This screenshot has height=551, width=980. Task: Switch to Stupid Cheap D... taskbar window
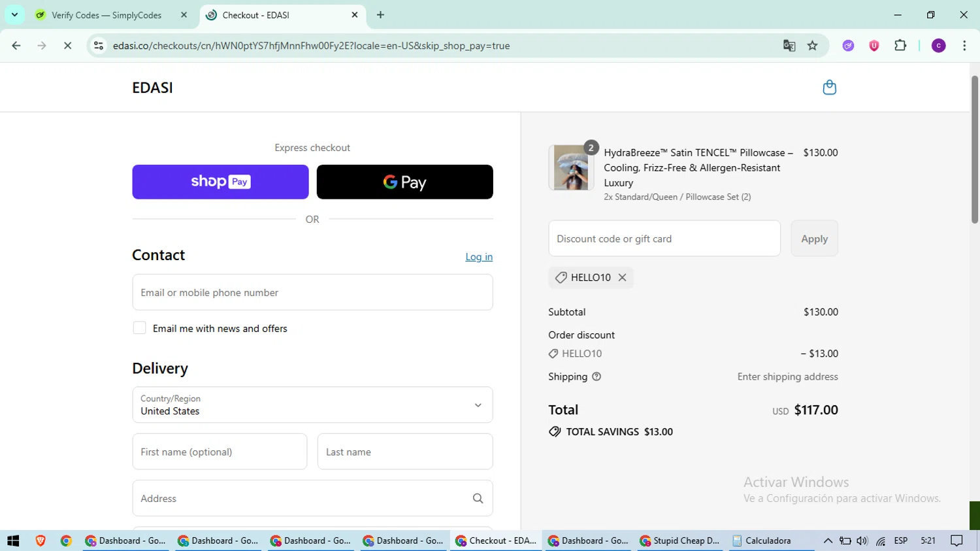[x=680, y=541]
